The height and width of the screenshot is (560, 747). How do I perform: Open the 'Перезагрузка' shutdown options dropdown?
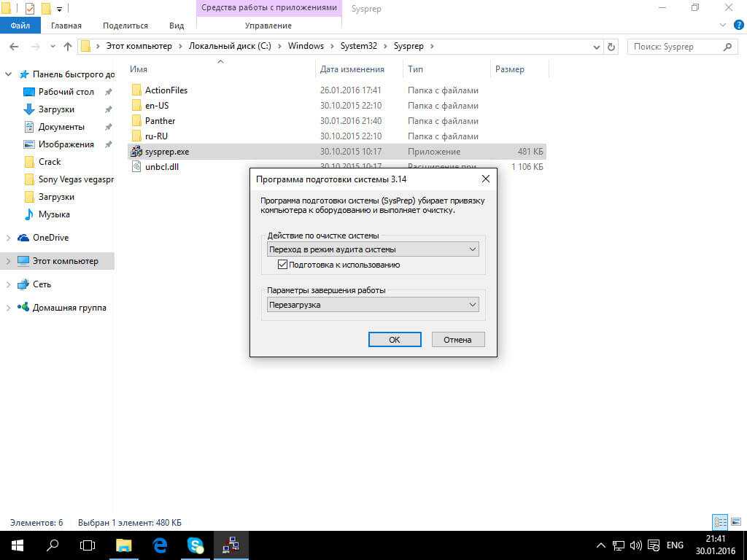[372, 305]
